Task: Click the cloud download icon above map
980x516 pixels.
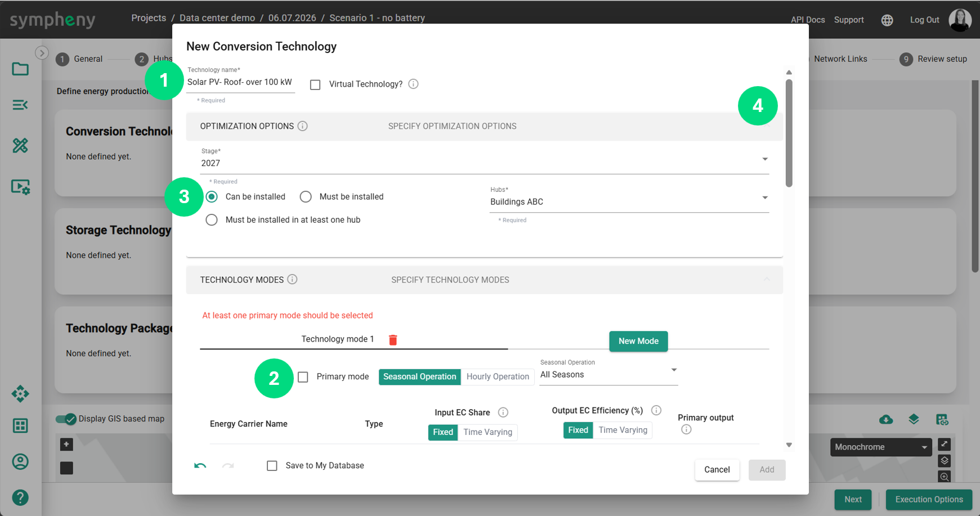Action: pyautogui.click(x=886, y=419)
